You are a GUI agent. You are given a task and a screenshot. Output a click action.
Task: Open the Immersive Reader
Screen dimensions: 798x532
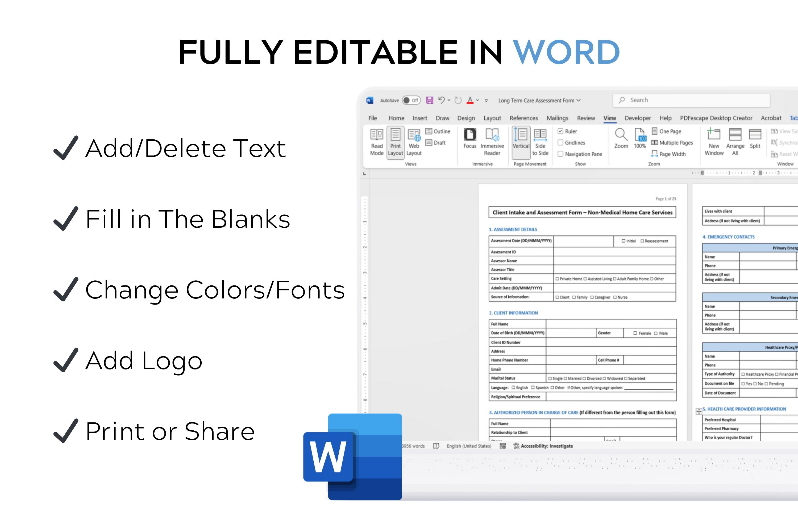pyautogui.click(x=492, y=142)
